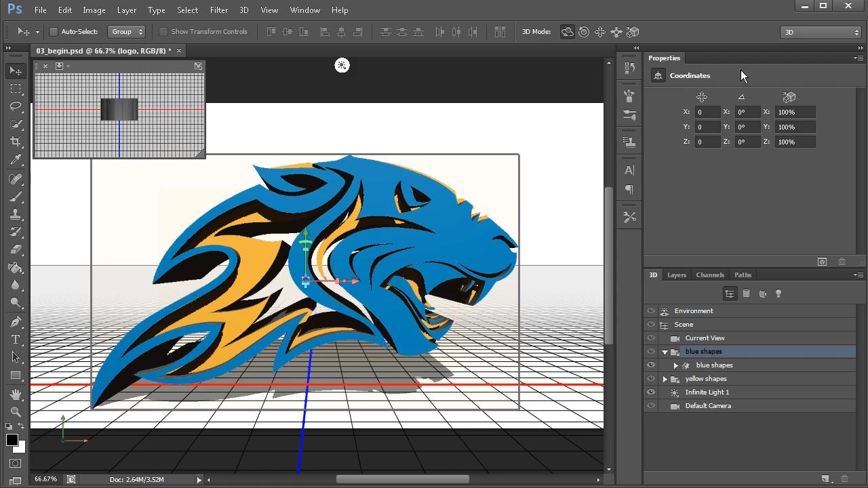Click Roll the 3D Object mode icon
Viewport: 868px width, 488px height.
(x=584, y=32)
